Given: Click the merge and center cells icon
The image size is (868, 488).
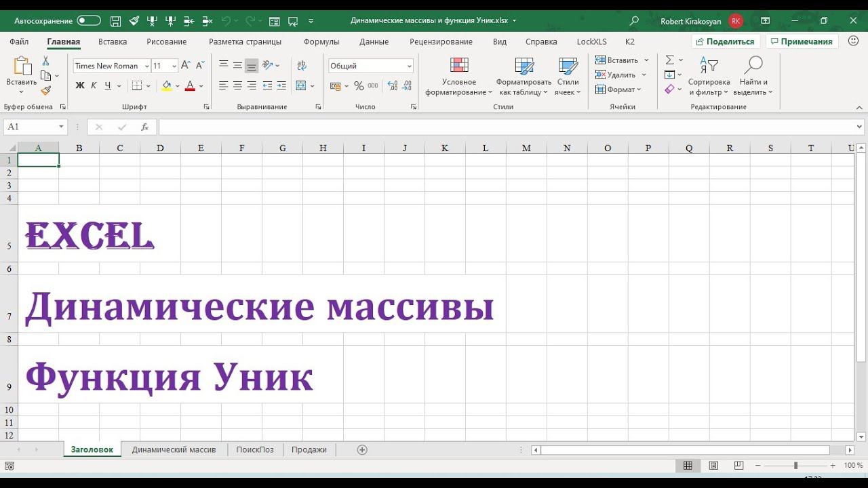Looking at the screenshot, I should tap(302, 85).
